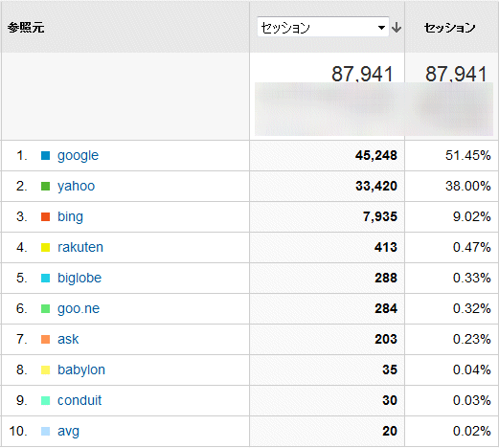Click the light green swatch beside goo.ne
Image resolution: width=499 pixels, height=448 pixels.
coord(46,308)
